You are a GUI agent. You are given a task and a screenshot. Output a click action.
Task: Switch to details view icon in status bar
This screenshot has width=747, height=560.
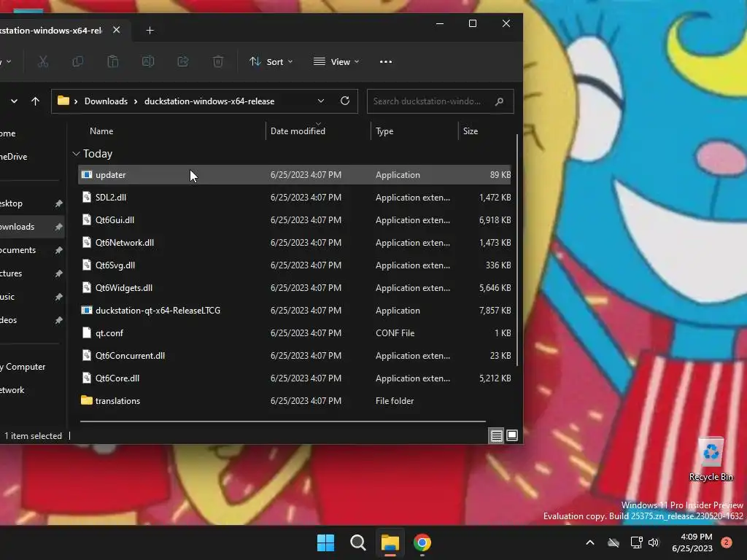click(x=496, y=436)
